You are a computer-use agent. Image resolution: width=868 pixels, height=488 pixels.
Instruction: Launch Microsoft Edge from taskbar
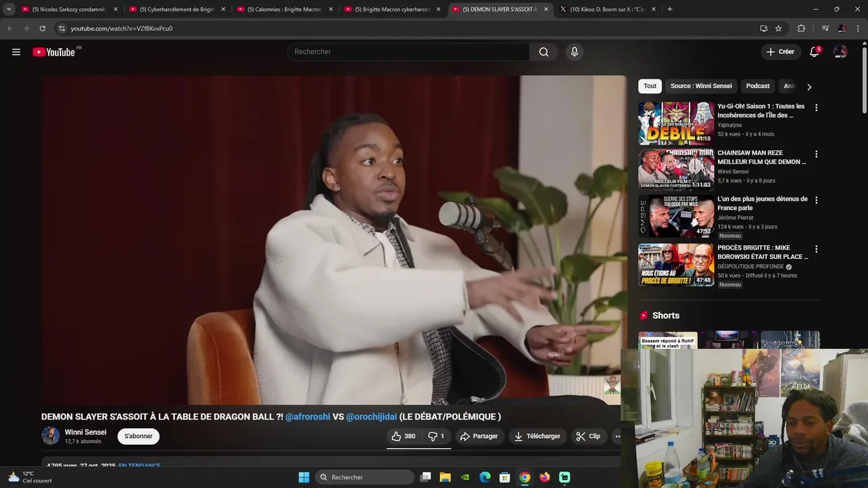(x=485, y=477)
